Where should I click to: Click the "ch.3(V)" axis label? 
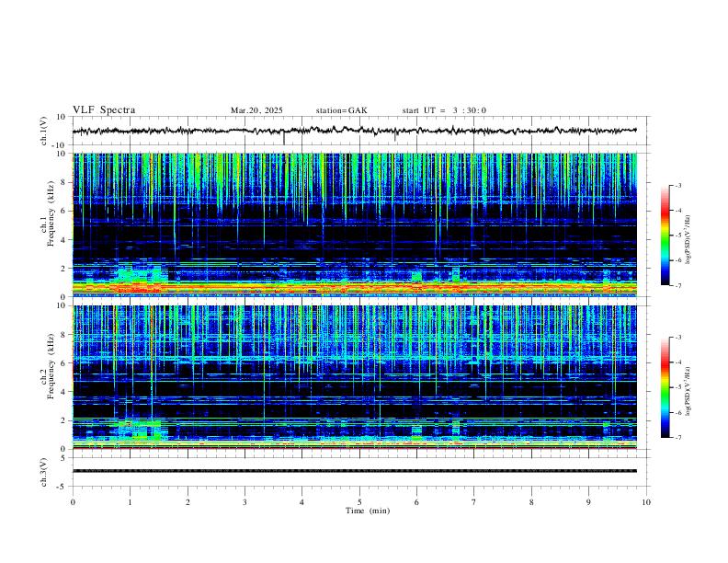(44, 472)
